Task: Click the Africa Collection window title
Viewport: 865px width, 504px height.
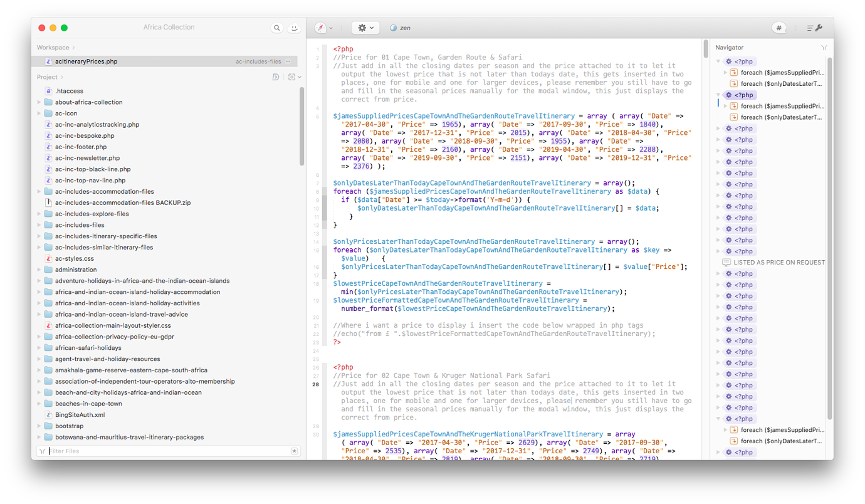Action: point(169,28)
